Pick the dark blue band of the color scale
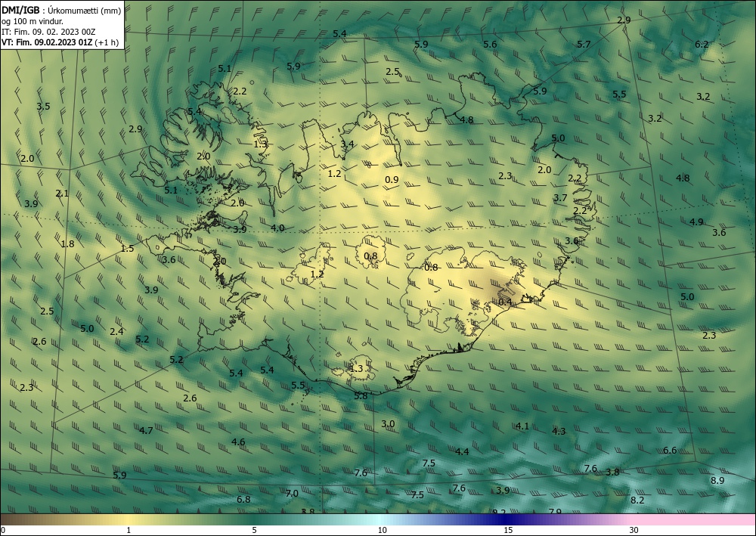Image resolution: width=756 pixels, height=536 pixels. tap(503, 519)
